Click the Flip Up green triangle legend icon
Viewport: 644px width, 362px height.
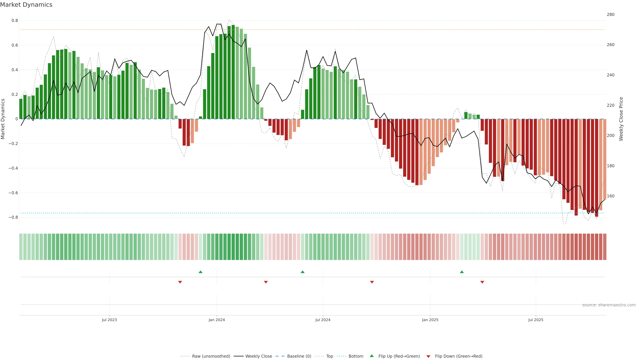[x=372, y=356]
